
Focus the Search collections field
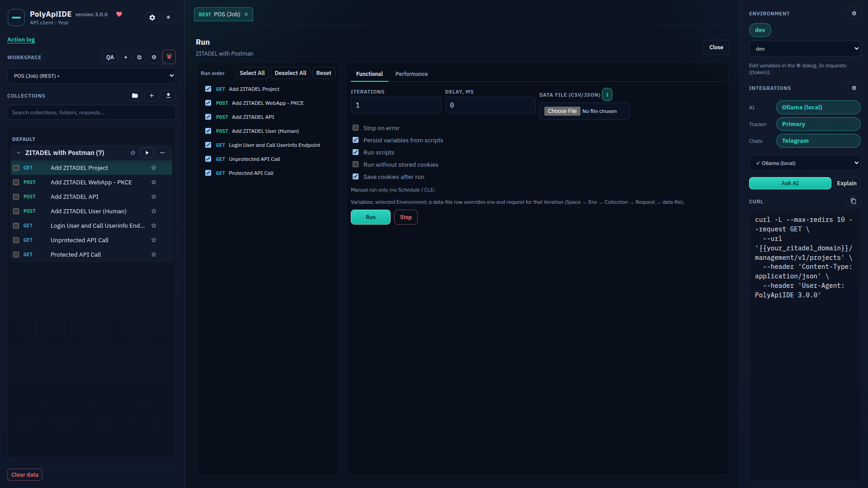[91, 113]
